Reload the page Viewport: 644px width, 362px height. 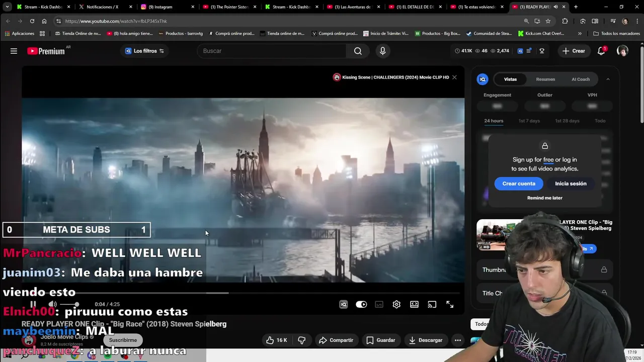pyautogui.click(x=32, y=21)
